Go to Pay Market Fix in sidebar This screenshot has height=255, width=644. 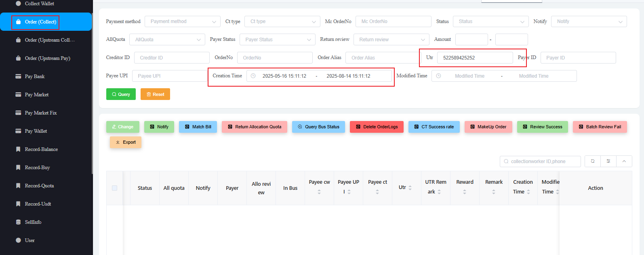tap(41, 113)
